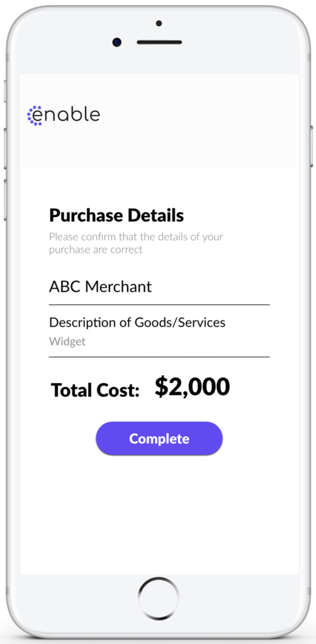Select the ABC Merchant field
Viewport: 316px width, 644px height.
coord(159,287)
